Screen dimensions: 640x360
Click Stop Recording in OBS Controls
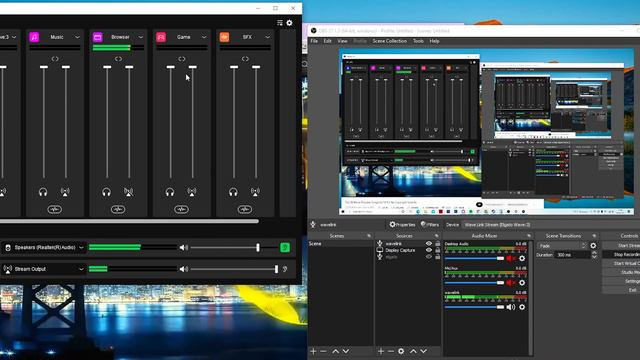point(621,254)
